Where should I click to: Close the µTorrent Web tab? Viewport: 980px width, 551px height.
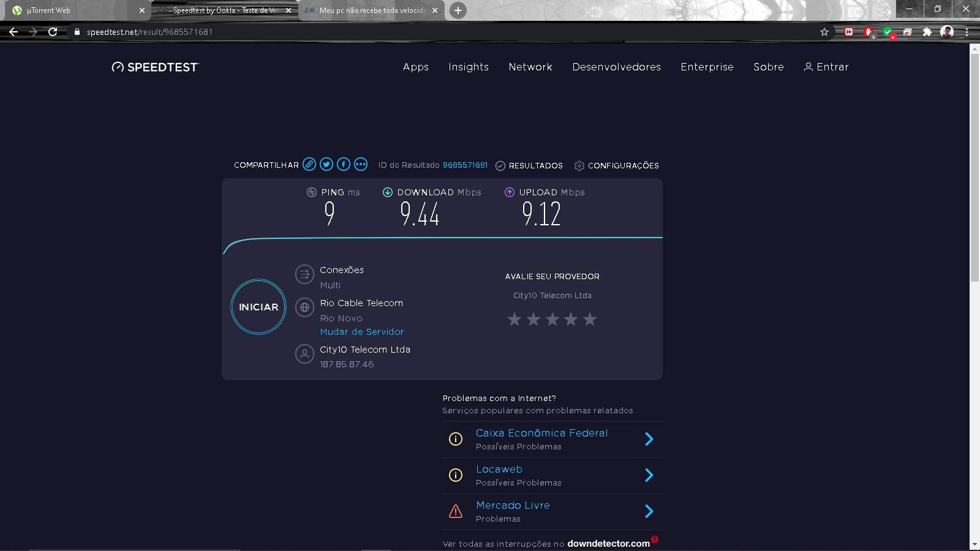(x=142, y=10)
